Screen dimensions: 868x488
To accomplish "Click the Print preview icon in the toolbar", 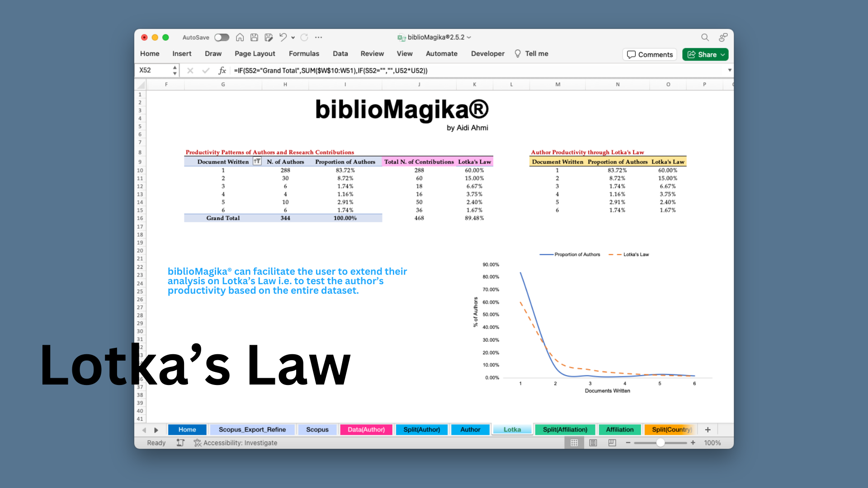I will pyautogui.click(x=269, y=38).
